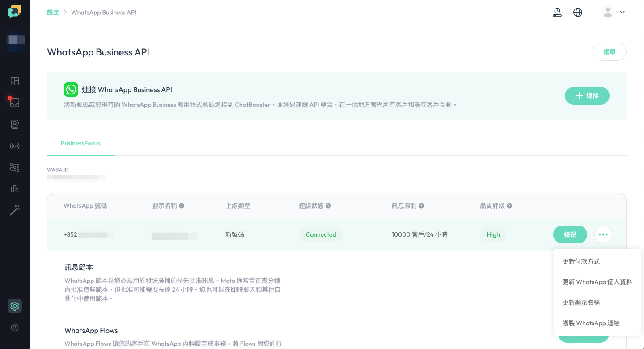
Task: Click the 連接 WhatsApp Business API banner heading
Action: click(127, 89)
